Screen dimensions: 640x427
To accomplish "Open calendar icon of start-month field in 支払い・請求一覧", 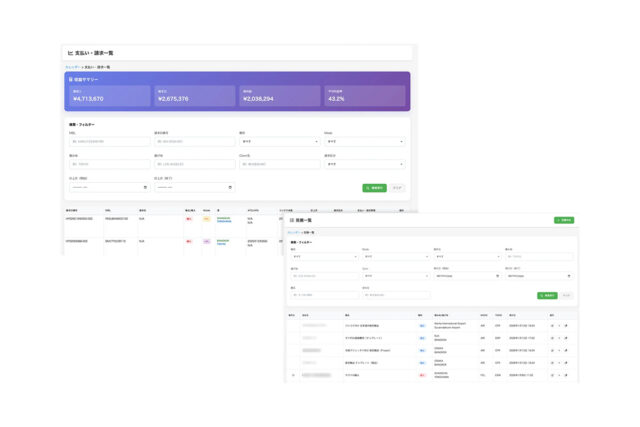I will point(145,187).
